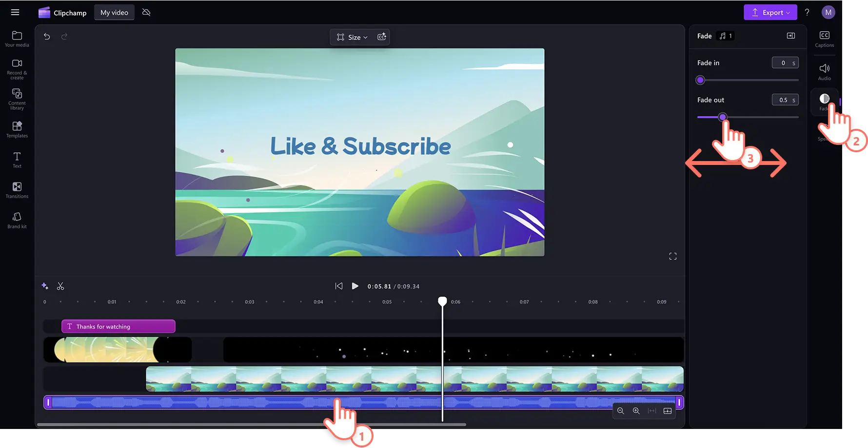Redo the last action

(x=64, y=37)
